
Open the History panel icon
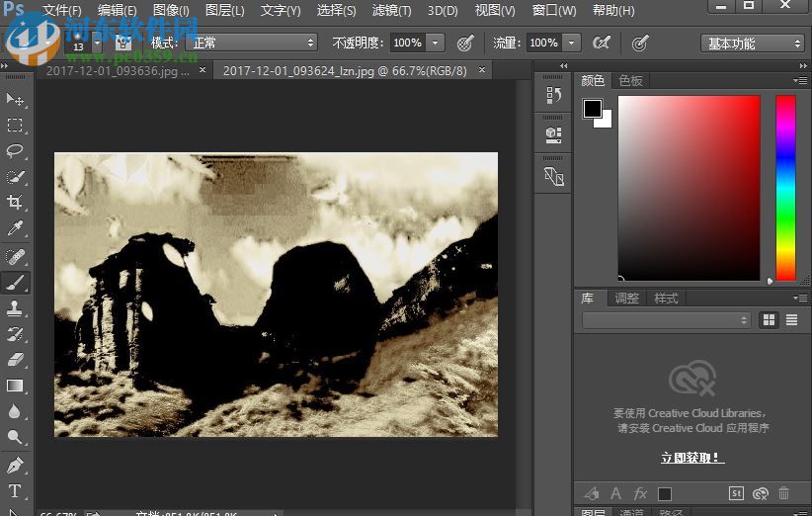[x=553, y=95]
